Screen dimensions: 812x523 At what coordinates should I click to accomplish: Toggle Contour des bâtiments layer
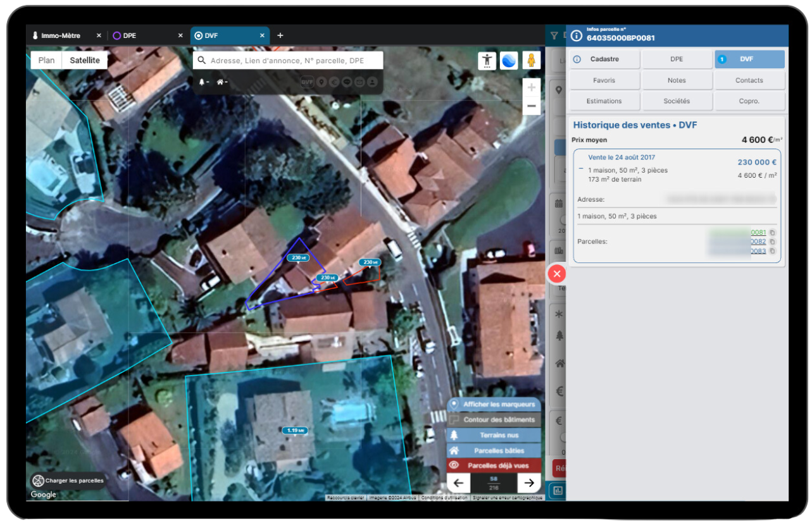click(x=494, y=419)
